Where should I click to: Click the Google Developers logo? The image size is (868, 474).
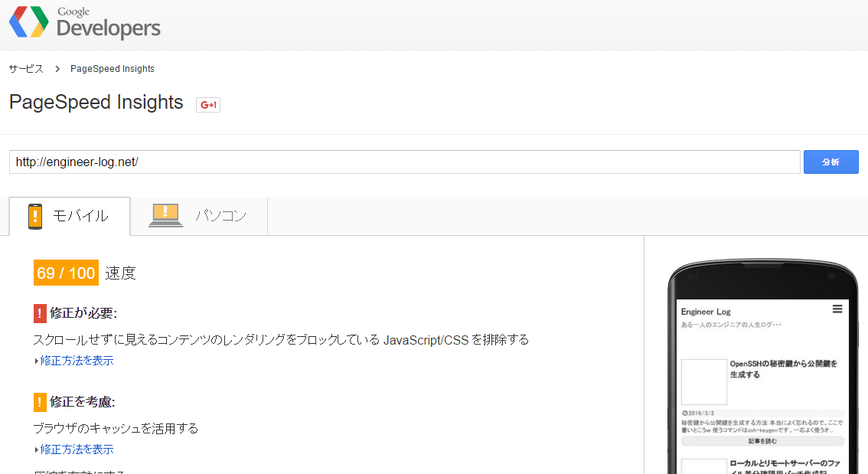click(x=85, y=23)
